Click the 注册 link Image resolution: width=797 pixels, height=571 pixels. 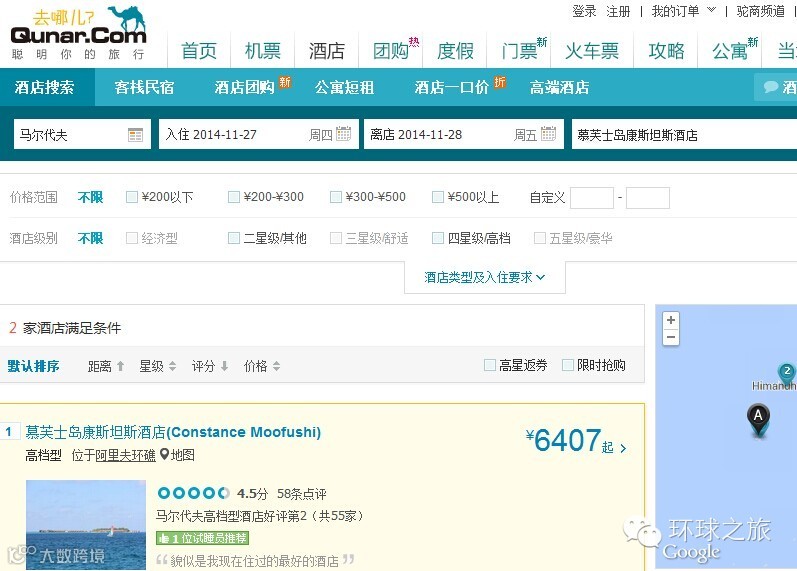point(618,11)
